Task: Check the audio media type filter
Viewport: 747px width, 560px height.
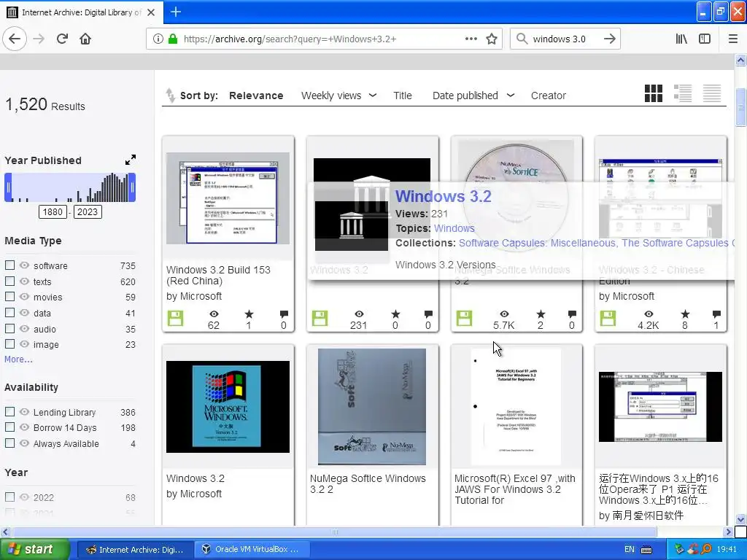Action: 9,328
